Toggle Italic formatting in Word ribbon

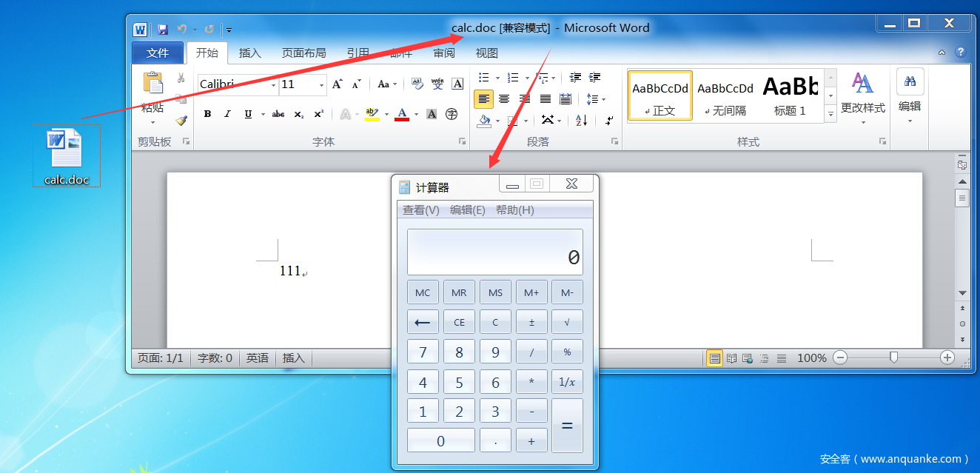[227, 114]
